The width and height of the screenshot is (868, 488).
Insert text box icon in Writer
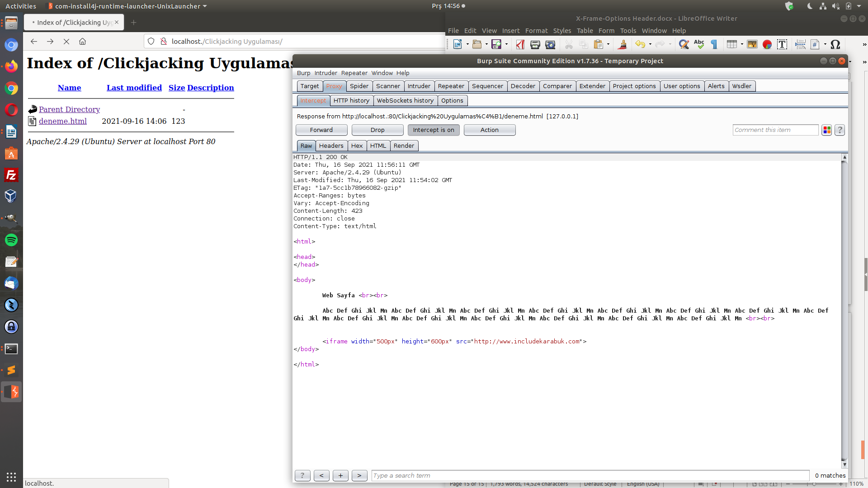tap(782, 44)
